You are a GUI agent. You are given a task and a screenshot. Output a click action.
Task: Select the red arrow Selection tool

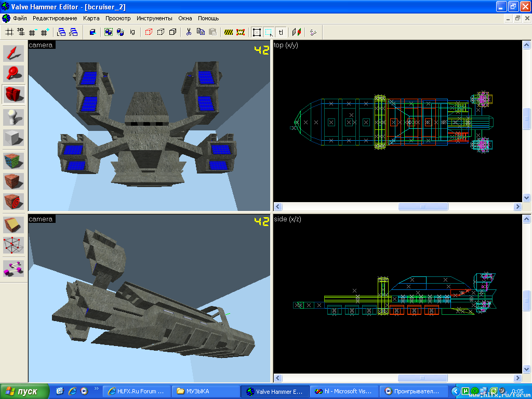(14, 53)
